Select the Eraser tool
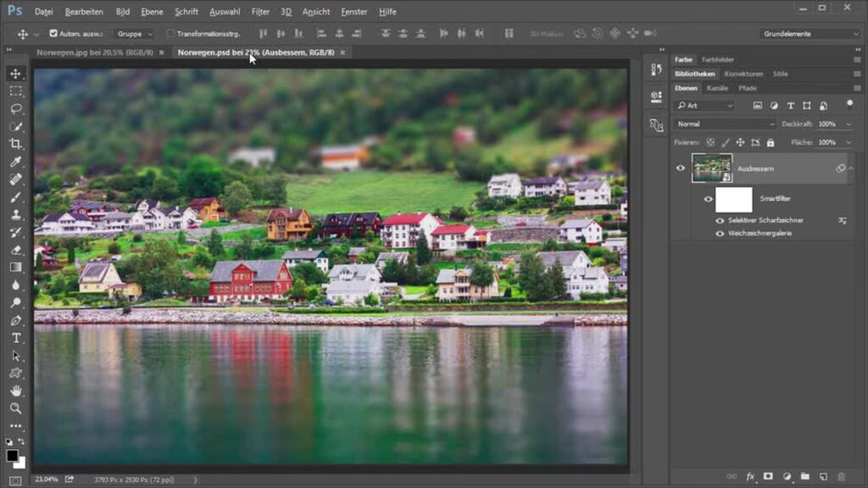 [x=15, y=250]
